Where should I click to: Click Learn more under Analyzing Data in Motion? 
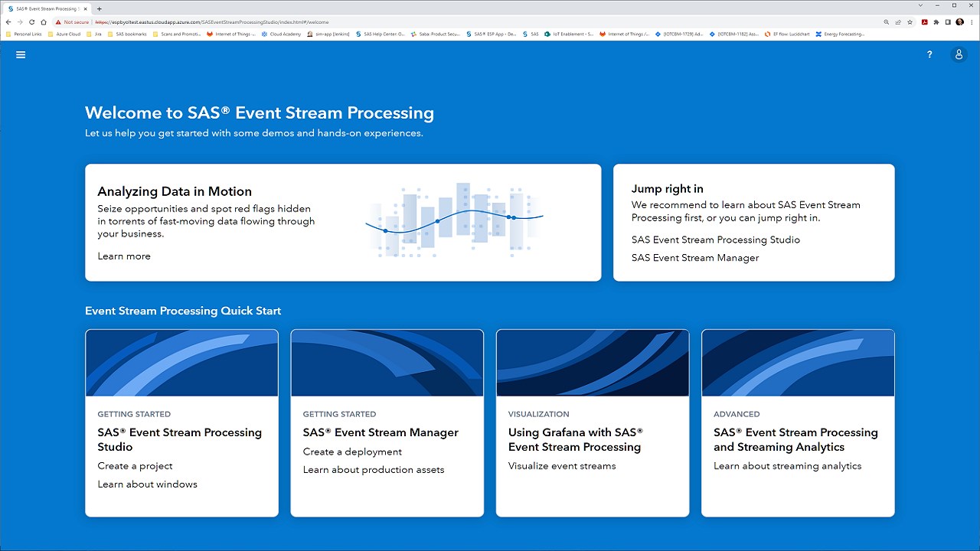(124, 256)
